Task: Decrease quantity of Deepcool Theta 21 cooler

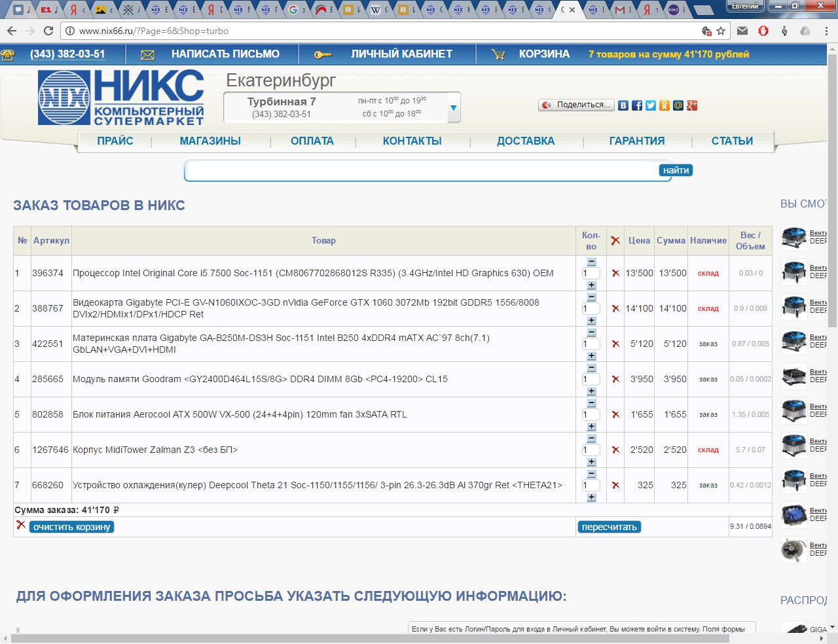Action: coord(591,474)
